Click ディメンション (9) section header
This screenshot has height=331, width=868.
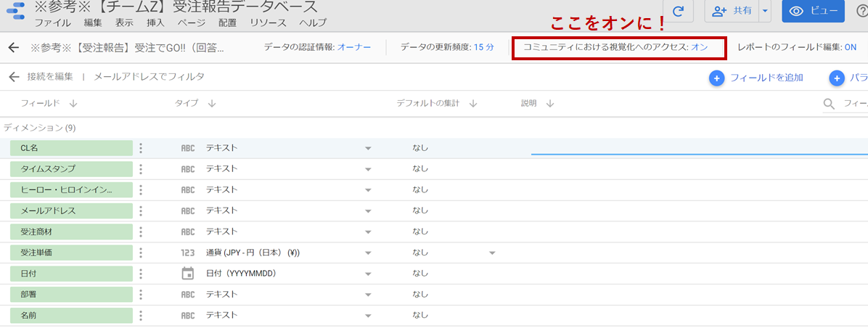pyautogui.click(x=40, y=128)
